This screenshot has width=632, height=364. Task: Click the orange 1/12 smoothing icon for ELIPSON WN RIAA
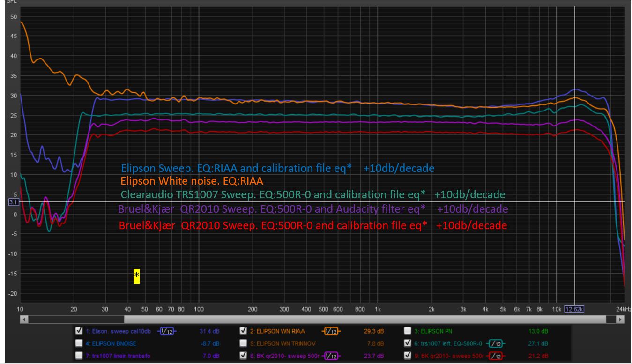click(x=331, y=331)
